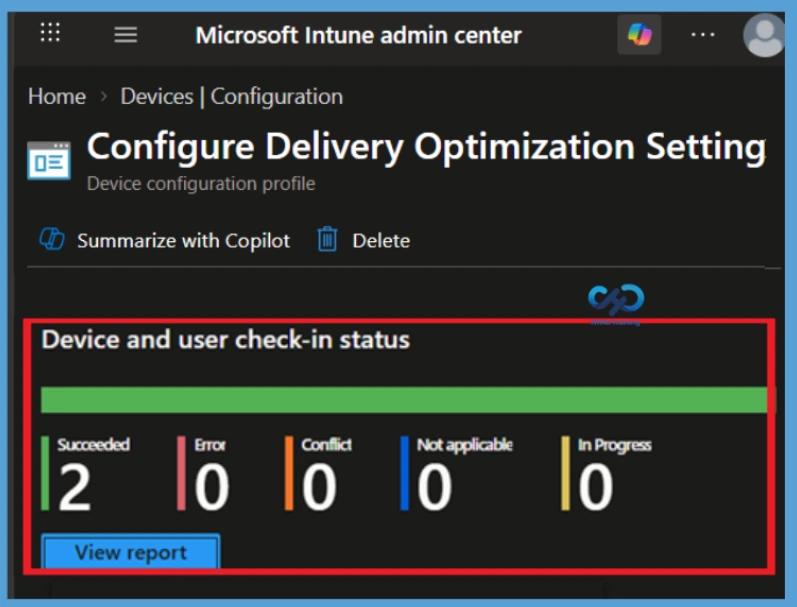797x607 pixels.
Task: Click the Configure Delivery Optimization Setting title
Action: pos(426,147)
